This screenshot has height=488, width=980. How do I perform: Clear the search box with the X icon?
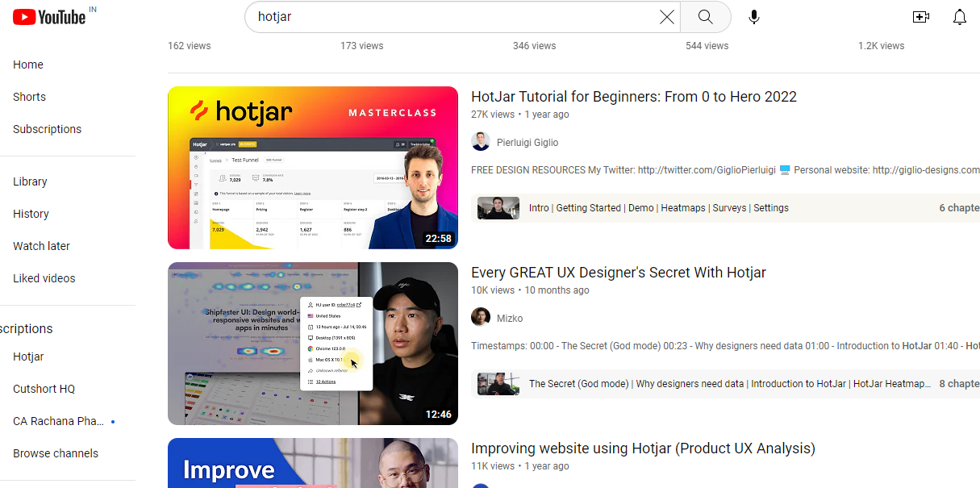pos(667,17)
